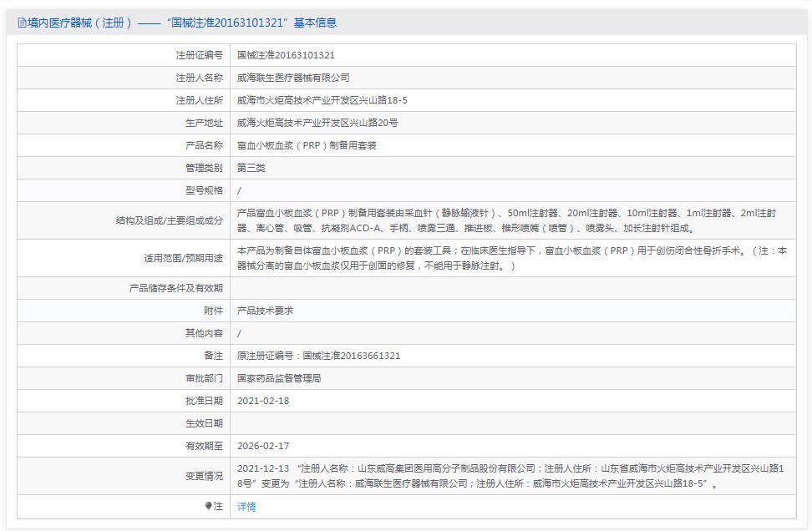The width and height of the screenshot is (812, 531).
Task: Click registrant name 威海联生医疗器械有限公司
Action: [x=293, y=78]
